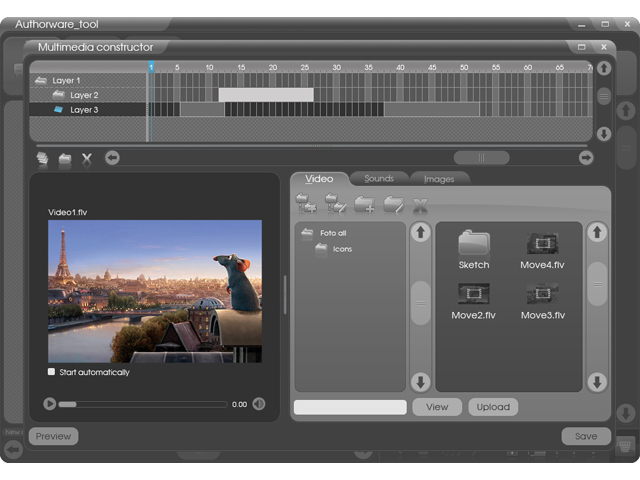Delete layer with X icon below timeline
640x480 pixels.
(x=87, y=158)
